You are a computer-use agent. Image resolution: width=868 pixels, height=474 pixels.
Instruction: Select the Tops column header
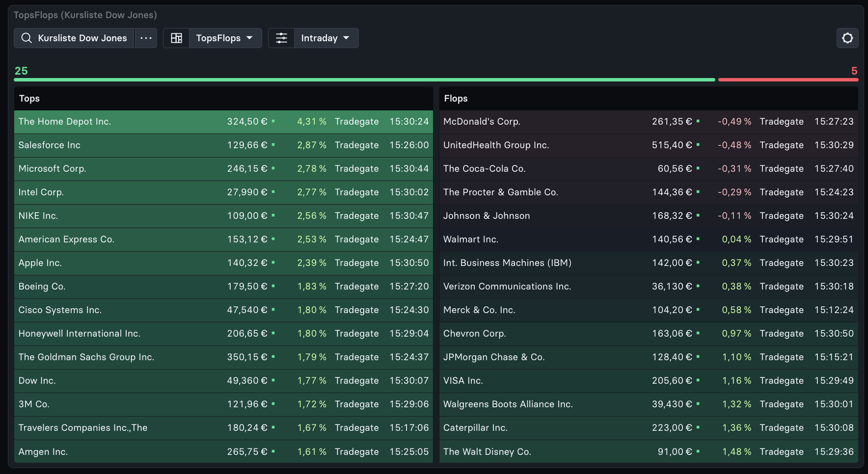pos(223,99)
